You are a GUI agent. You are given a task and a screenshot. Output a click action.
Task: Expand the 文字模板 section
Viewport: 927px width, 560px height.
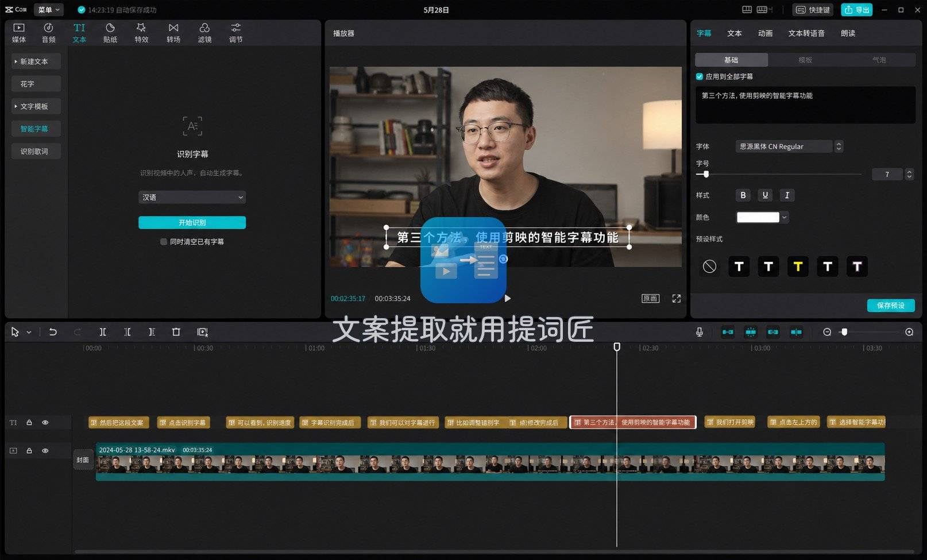click(36, 106)
